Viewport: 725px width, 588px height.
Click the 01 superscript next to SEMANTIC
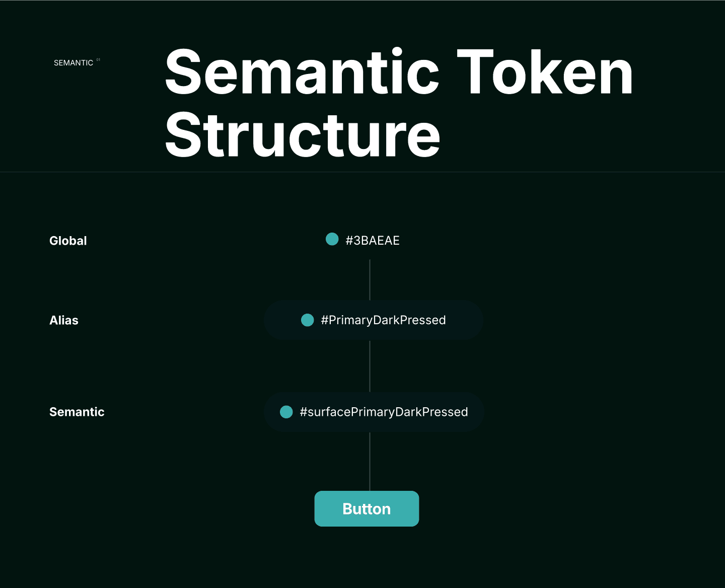tap(98, 60)
